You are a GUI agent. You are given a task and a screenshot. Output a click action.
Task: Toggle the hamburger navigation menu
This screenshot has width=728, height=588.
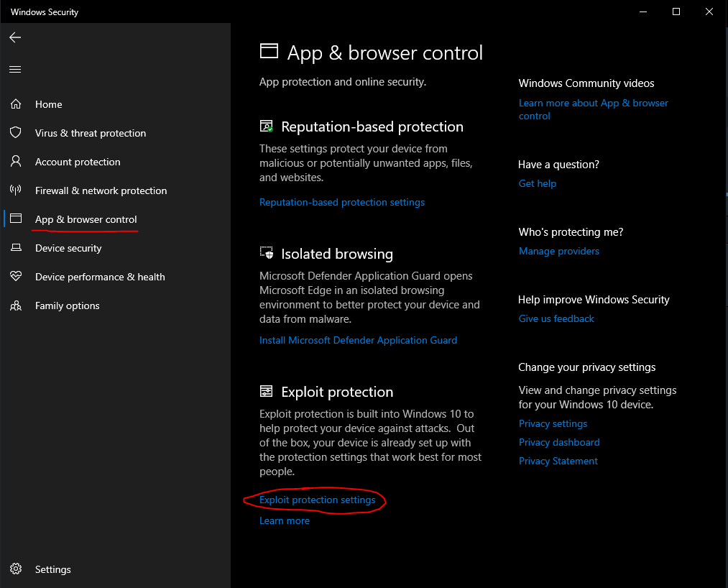(x=15, y=70)
